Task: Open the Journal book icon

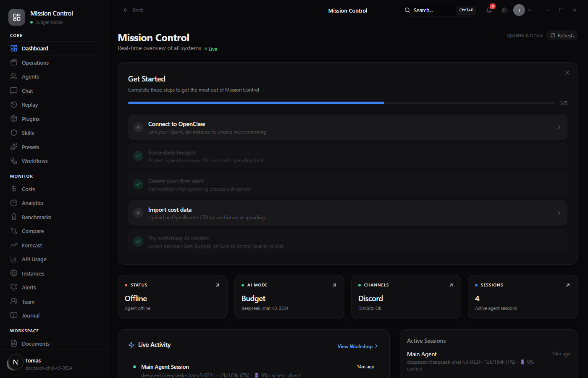Action: 14,315
